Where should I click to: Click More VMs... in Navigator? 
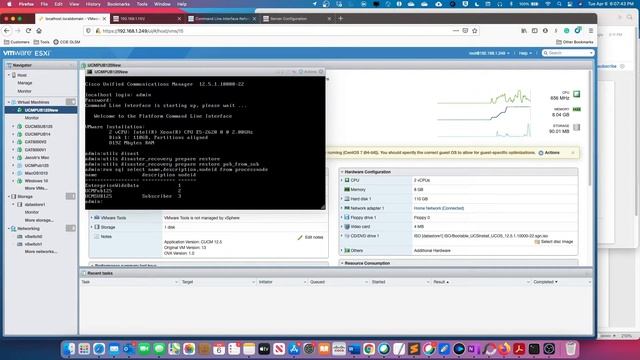point(36,188)
